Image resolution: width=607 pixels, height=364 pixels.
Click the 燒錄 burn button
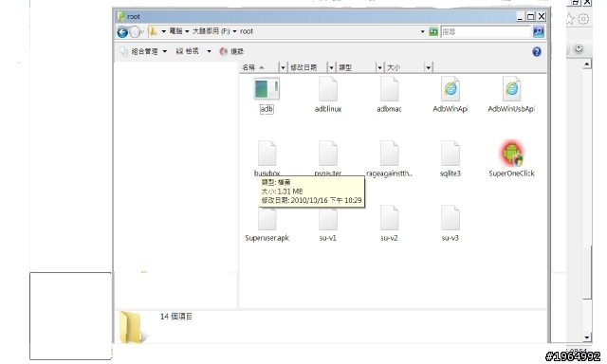pos(231,51)
